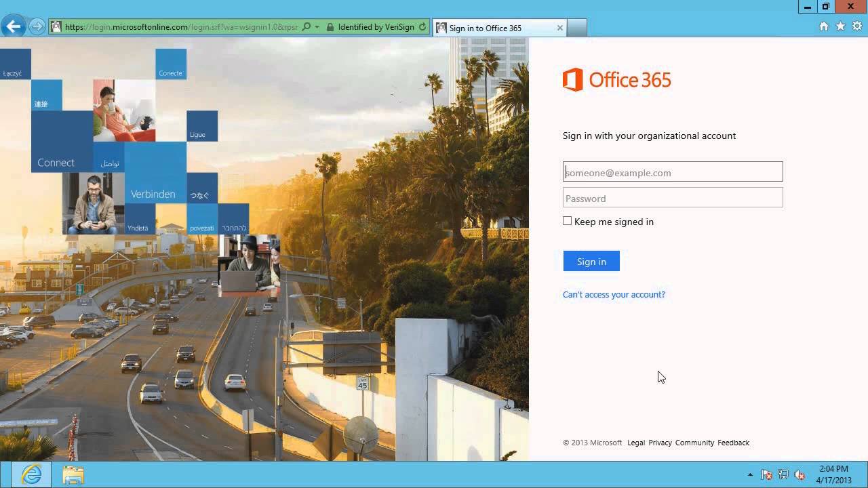Focus the someone@example.com username field
The height and width of the screenshot is (488, 868).
[673, 171]
